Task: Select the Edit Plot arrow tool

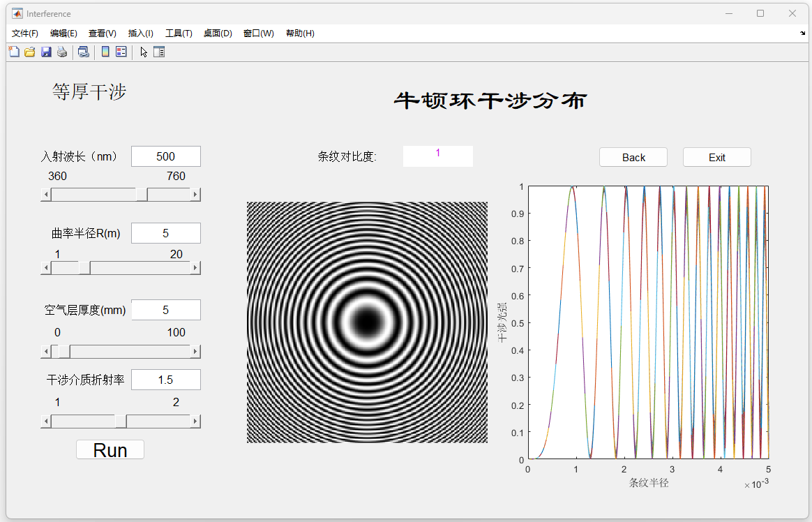Action: [144, 52]
